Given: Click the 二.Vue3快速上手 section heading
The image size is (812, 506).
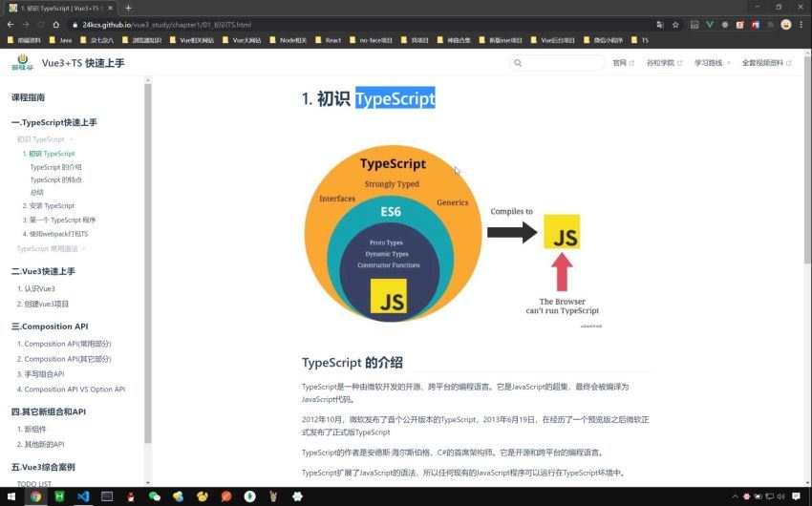Looking at the screenshot, I should tap(43, 271).
